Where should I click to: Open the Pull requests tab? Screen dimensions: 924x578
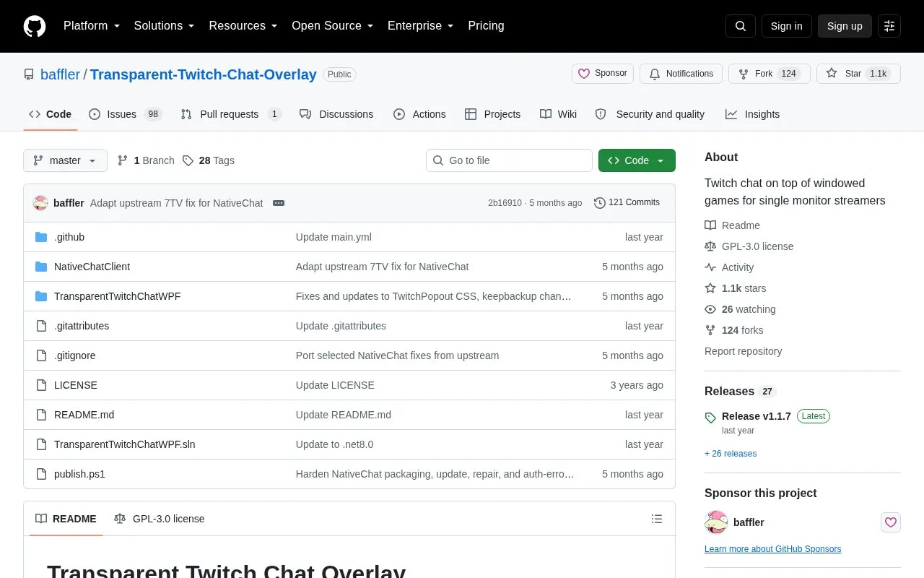230,114
